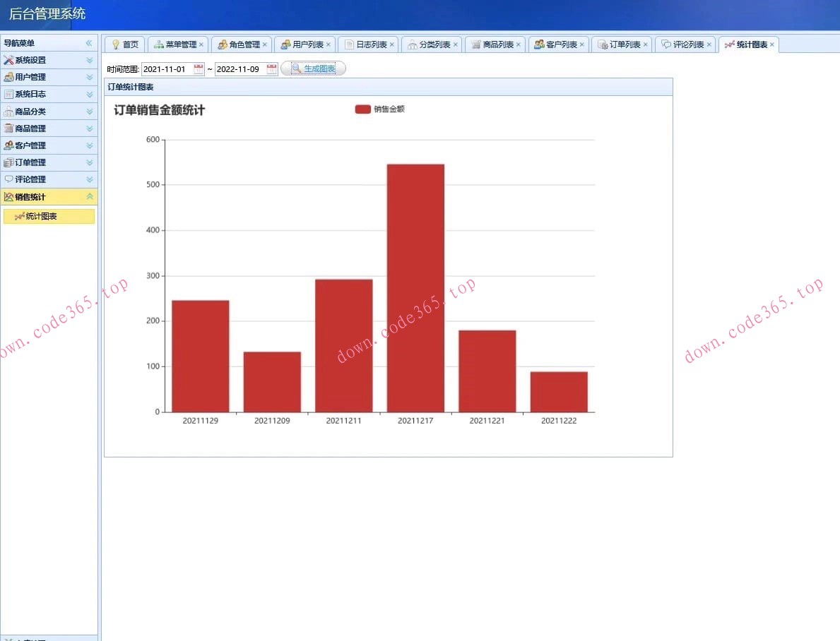
Task: Click the 用户管理 users icon in sidebar
Action: pos(8,77)
